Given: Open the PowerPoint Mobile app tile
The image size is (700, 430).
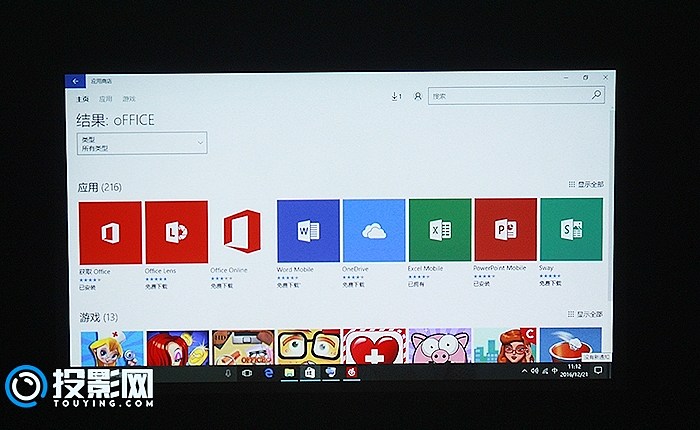Looking at the screenshot, I should [x=505, y=230].
